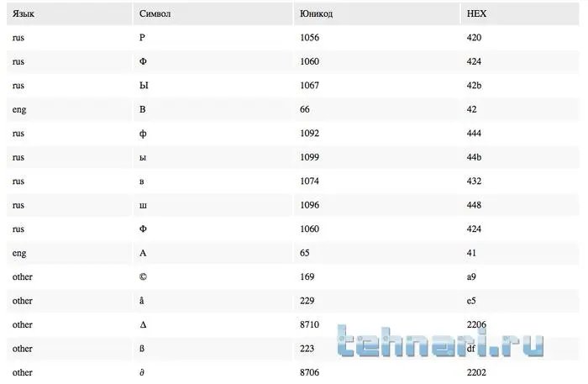The image size is (588, 384).
Task: Select the HEX value 448 cell
Action: click(473, 204)
